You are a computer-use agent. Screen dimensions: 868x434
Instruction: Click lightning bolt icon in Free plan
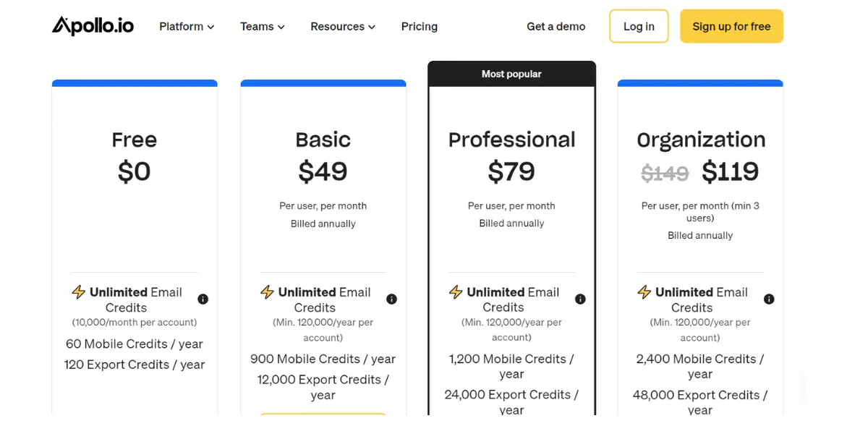[x=78, y=292]
